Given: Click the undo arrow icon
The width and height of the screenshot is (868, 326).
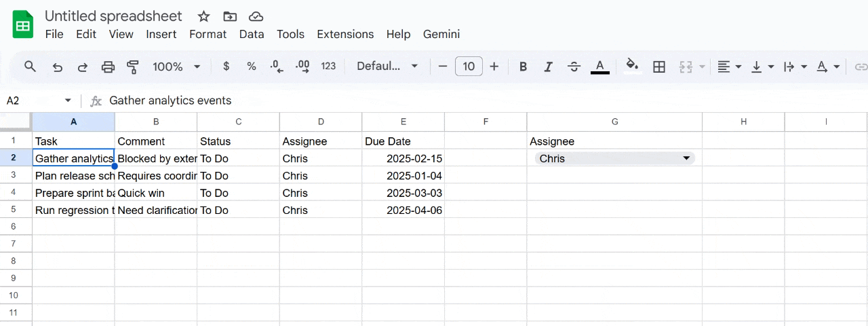Looking at the screenshot, I should point(58,67).
